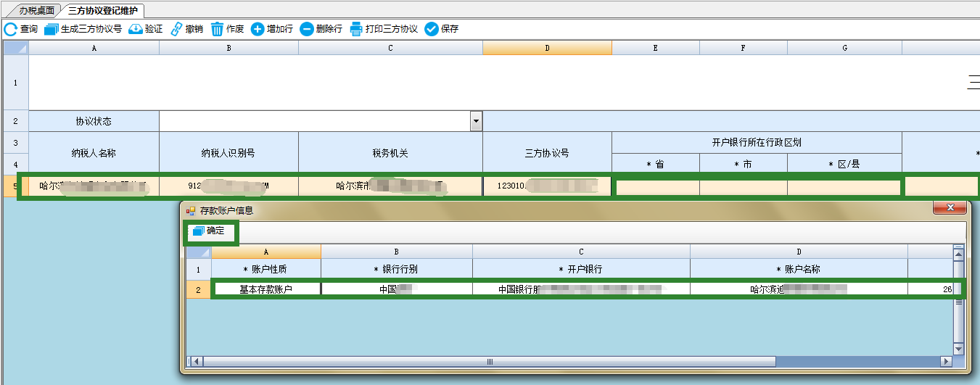Select column D header in main grid

pyautogui.click(x=547, y=48)
